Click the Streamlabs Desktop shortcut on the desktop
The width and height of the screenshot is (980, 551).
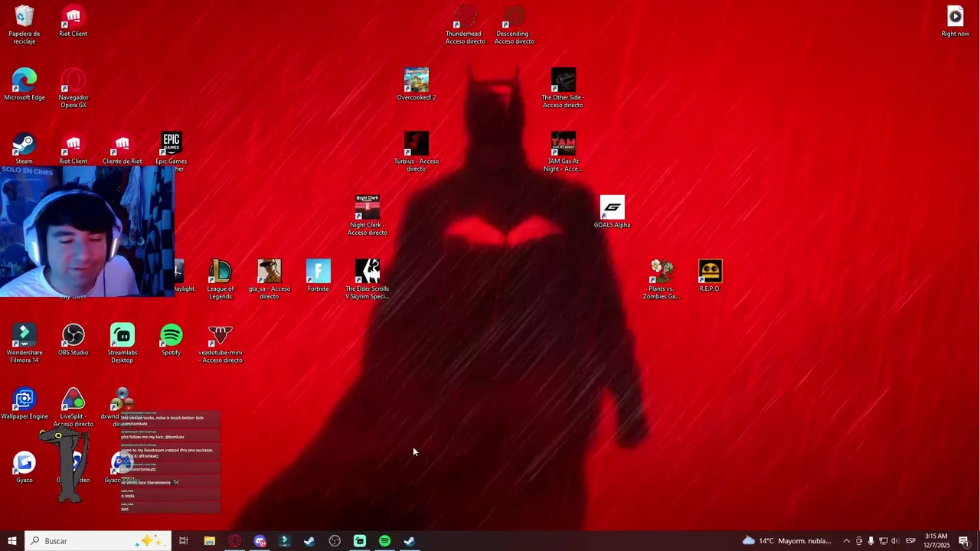122,344
